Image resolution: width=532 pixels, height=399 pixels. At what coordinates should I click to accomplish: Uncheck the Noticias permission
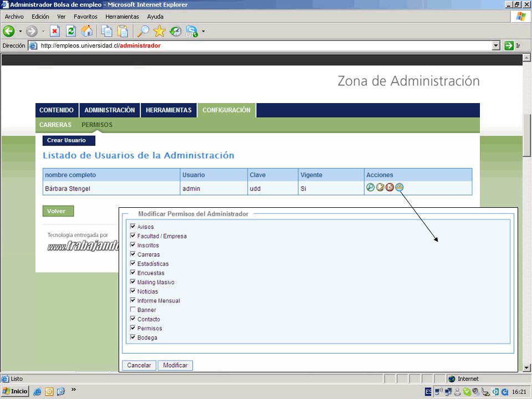tap(133, 291)
